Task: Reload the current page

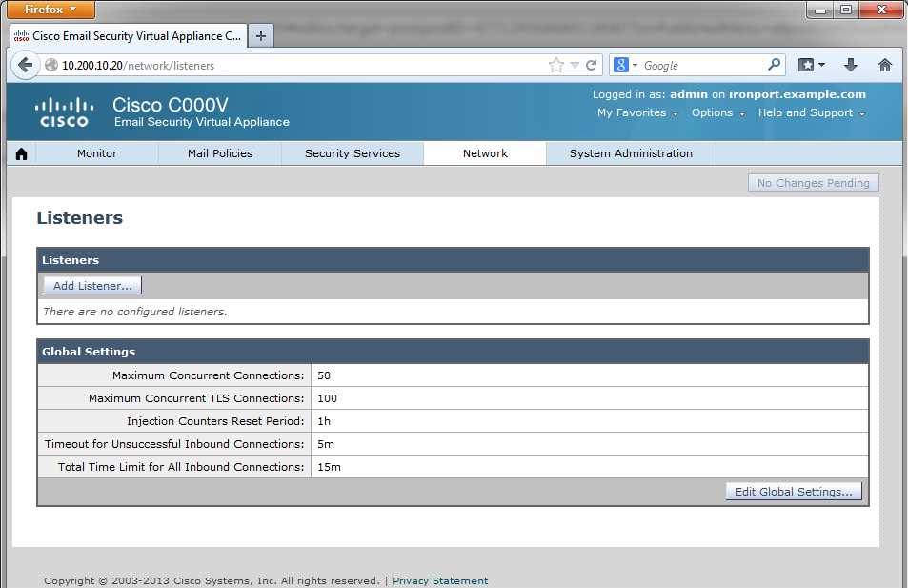Action: pyautogui.click(x=592, y=65)
